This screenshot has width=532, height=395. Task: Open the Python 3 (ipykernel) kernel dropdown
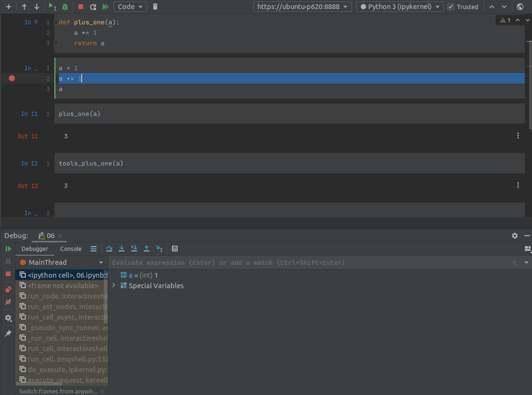pos(400,7)
